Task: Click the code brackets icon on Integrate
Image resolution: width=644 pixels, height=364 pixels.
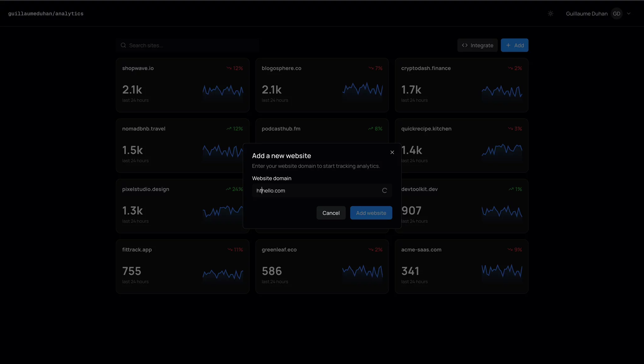Action: [x=465, y=45]
